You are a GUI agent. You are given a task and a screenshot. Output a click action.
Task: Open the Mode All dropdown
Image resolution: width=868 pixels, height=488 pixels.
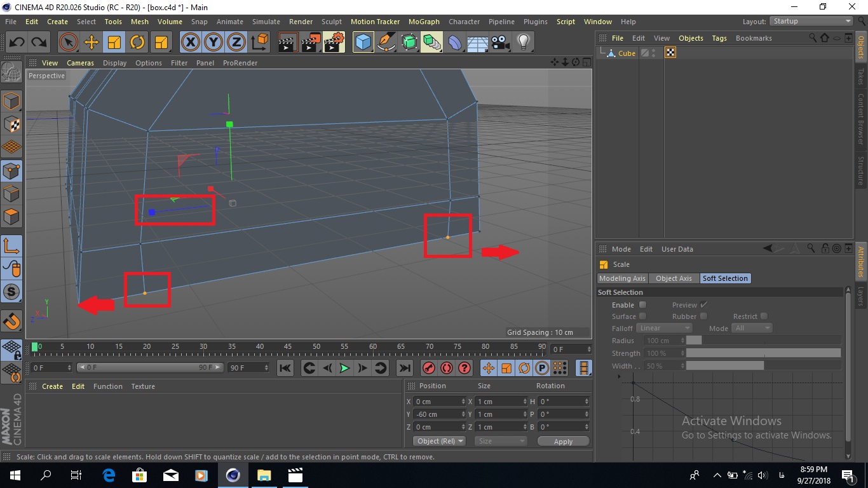752,328
